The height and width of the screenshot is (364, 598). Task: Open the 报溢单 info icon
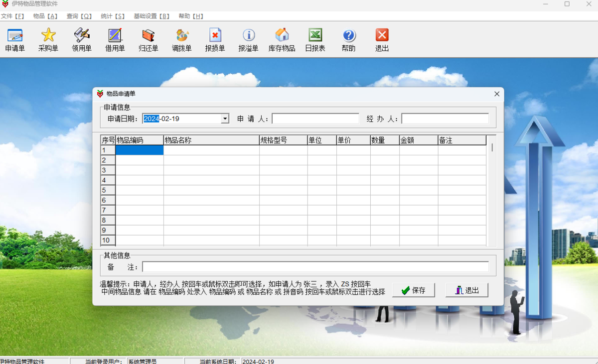pyautogui.click(x=249, y=36)
